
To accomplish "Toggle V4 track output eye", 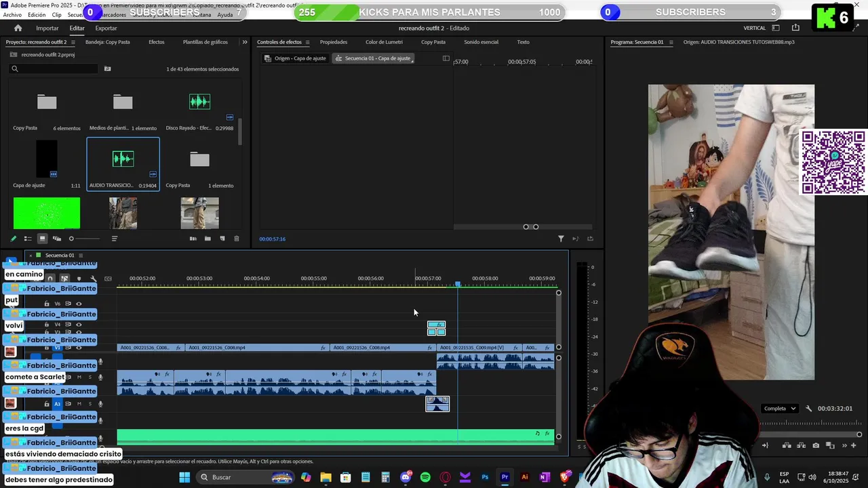I will click(x=79, y=325).
